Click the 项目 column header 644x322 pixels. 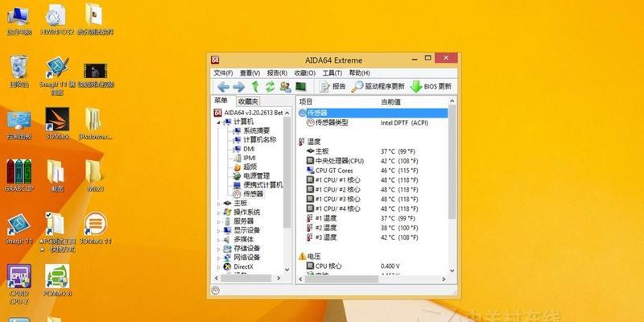pos(306,101)
